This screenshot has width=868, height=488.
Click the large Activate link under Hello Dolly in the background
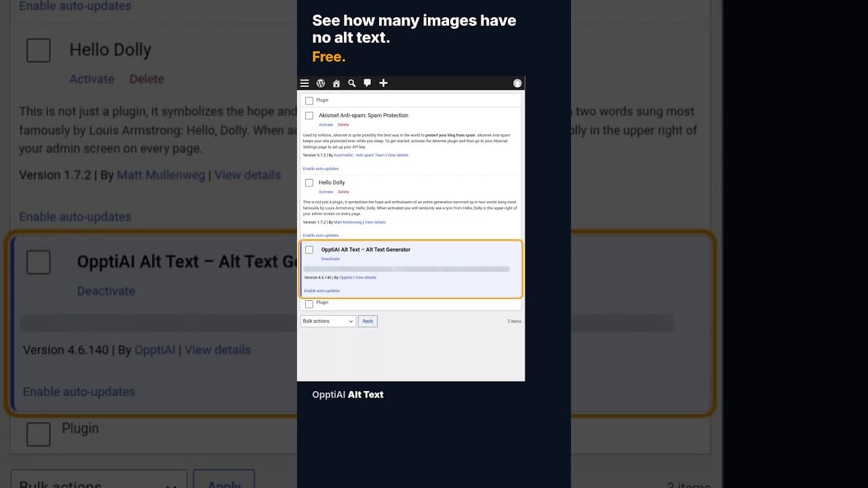[92, 79]
